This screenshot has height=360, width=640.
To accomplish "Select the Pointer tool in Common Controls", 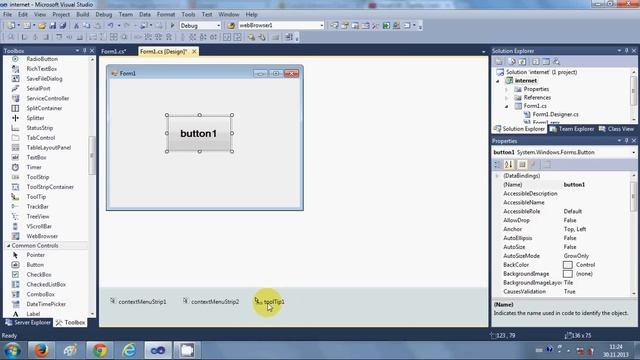I will (35, 255).
